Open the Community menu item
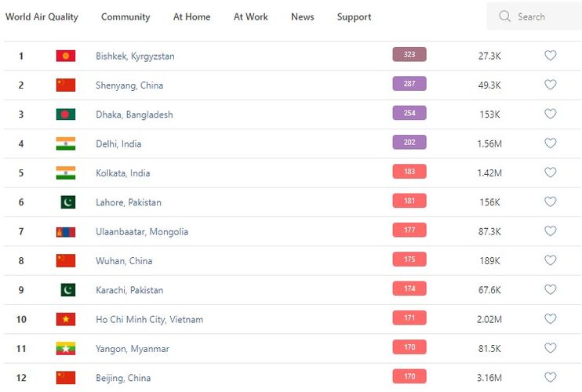 (x=125, y=17)
